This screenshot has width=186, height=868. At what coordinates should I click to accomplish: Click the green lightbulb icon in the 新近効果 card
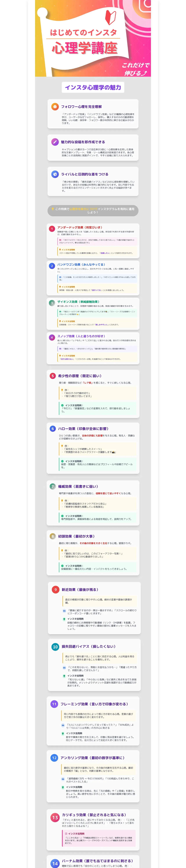[x=64, y=619]
